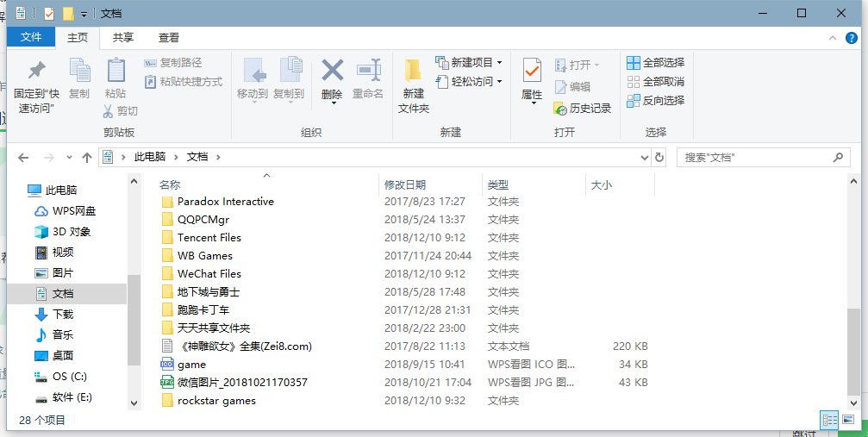Open the Help question mark icon

(x=852, y=38)
